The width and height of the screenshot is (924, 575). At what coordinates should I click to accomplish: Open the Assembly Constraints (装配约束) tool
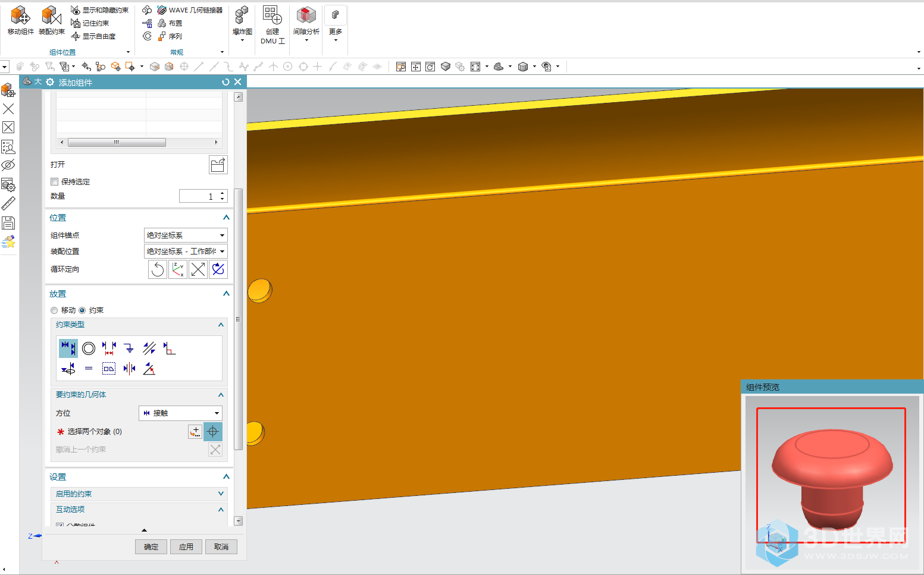coord(52,20)
